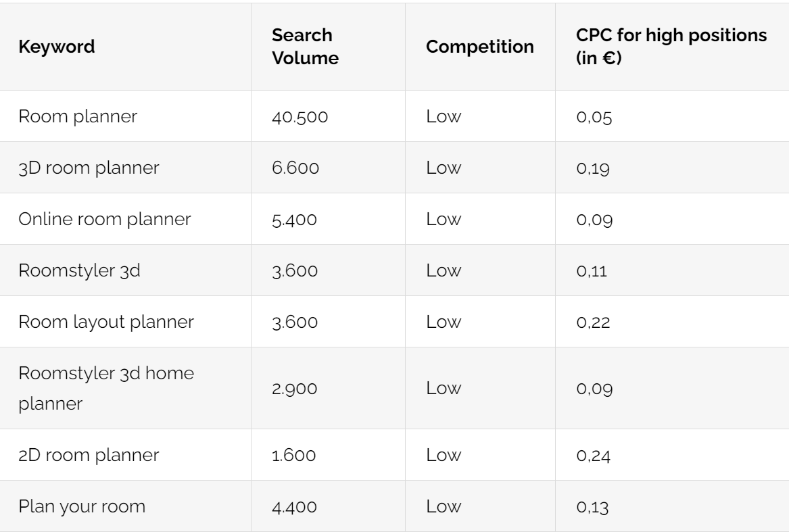Click the 5.400 search volume value
This screenshot has height=532, width=789.
[x=294, y=220]
